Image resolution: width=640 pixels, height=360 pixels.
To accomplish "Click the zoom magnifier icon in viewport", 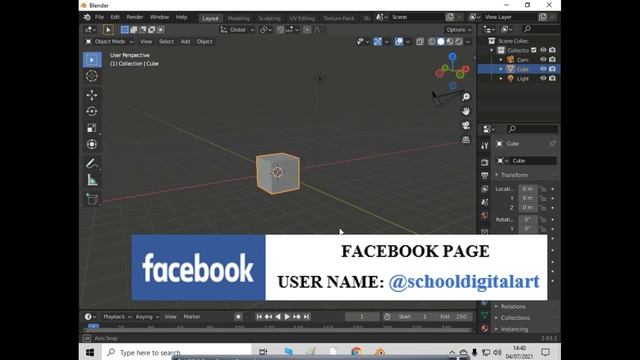I will click(466, 97).
